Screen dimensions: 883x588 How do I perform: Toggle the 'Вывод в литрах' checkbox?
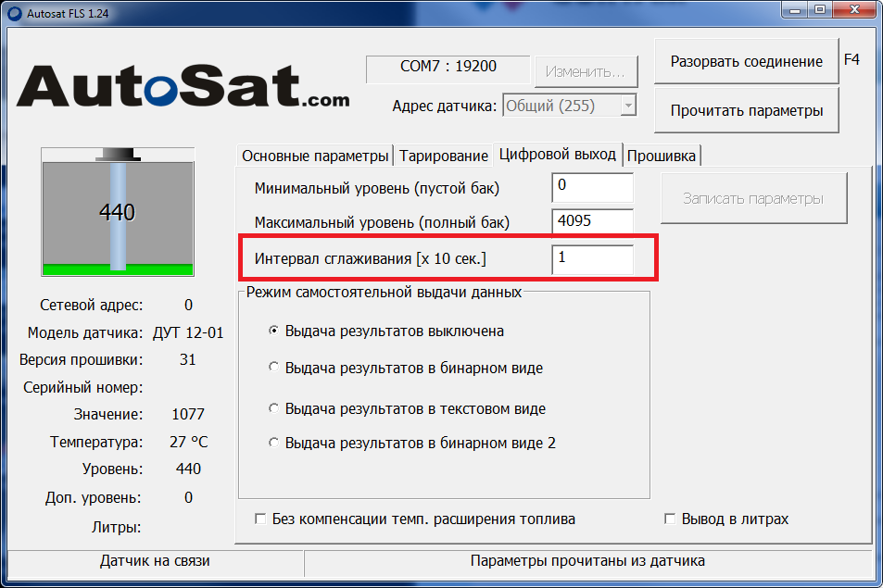click(x=670, y=519)
